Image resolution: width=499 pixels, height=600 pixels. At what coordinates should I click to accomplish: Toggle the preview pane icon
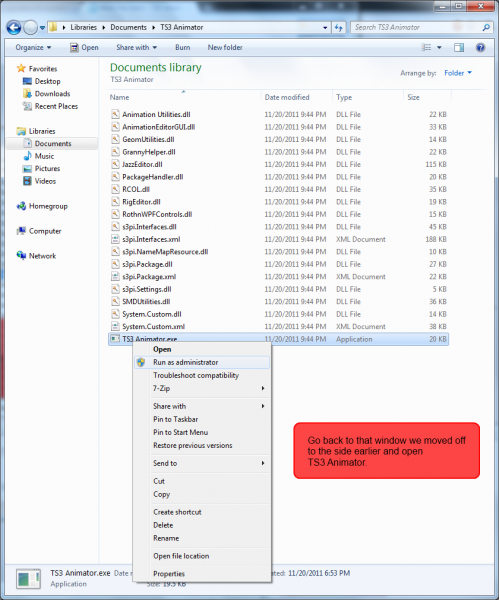[459, 47]
